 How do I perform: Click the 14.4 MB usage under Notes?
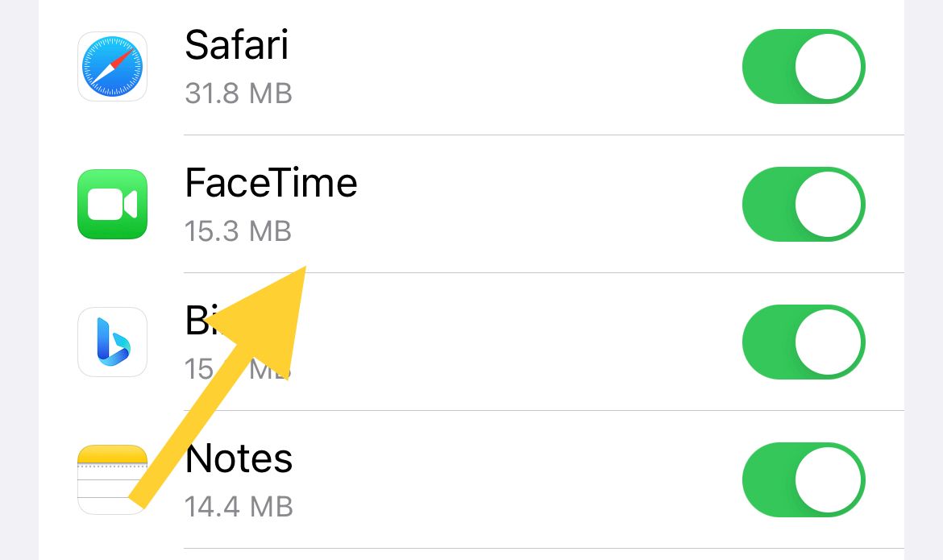pos(238,507)
